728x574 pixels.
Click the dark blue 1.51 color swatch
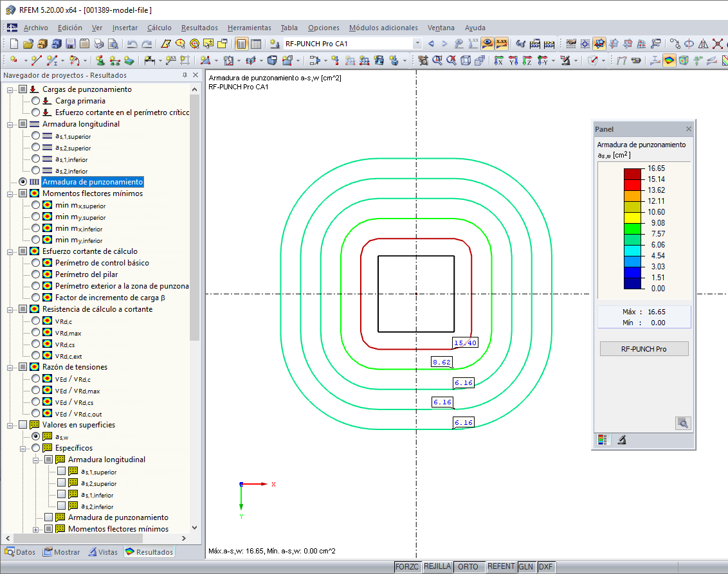(632, 283)
